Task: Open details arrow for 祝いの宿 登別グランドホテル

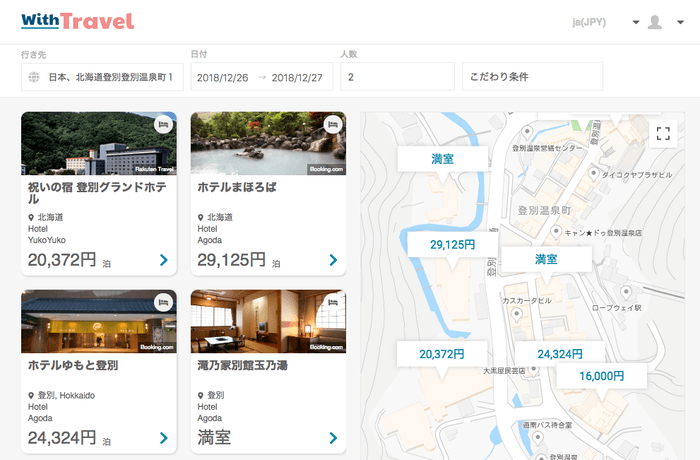Action: 163,261
